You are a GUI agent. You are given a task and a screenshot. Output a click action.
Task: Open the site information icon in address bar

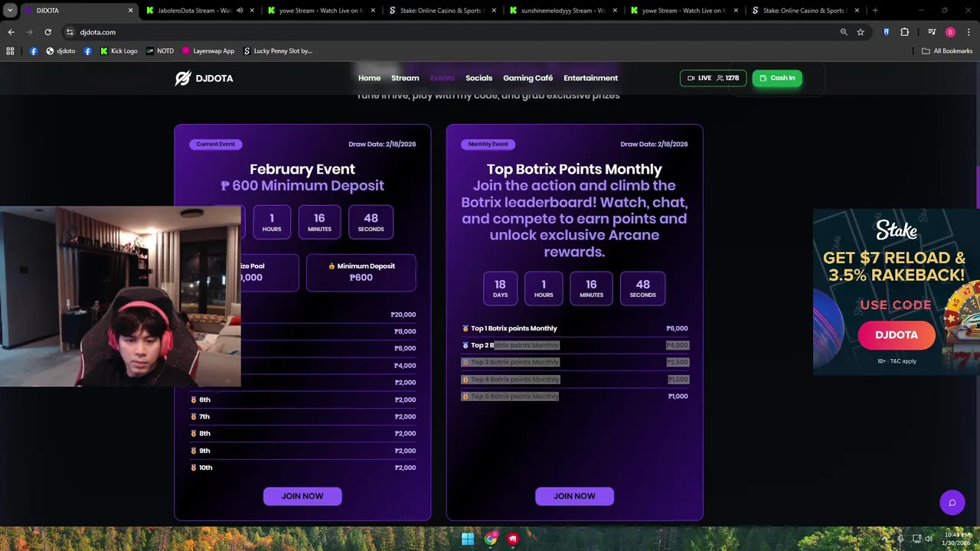(x=70, y=32)
